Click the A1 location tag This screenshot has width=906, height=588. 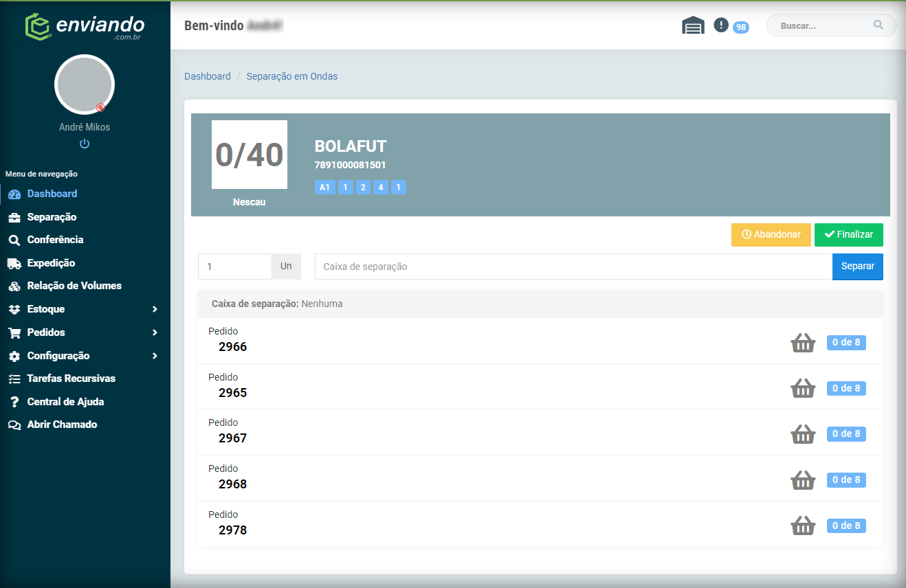pyautogui.click(x=325, y=188)
